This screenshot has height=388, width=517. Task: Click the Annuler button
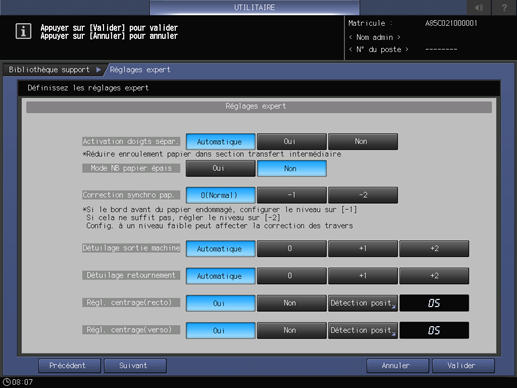pyautogui.click(x=397, y=366)
